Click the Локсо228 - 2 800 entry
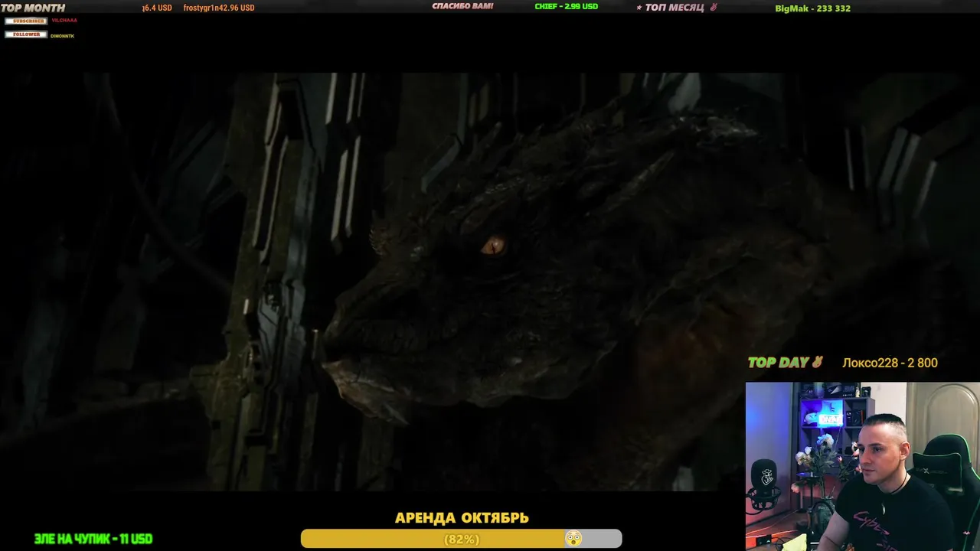The width and height of the screenshot is (980, 551). coord(890,363)
